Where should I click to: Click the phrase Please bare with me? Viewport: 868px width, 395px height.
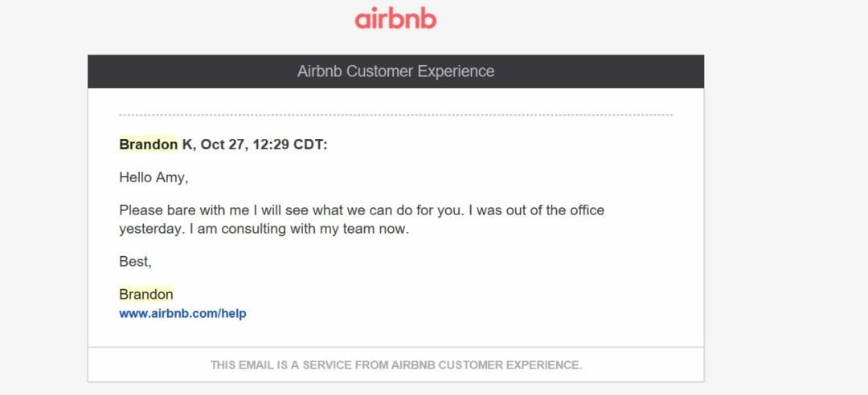(x=176, y=210)
